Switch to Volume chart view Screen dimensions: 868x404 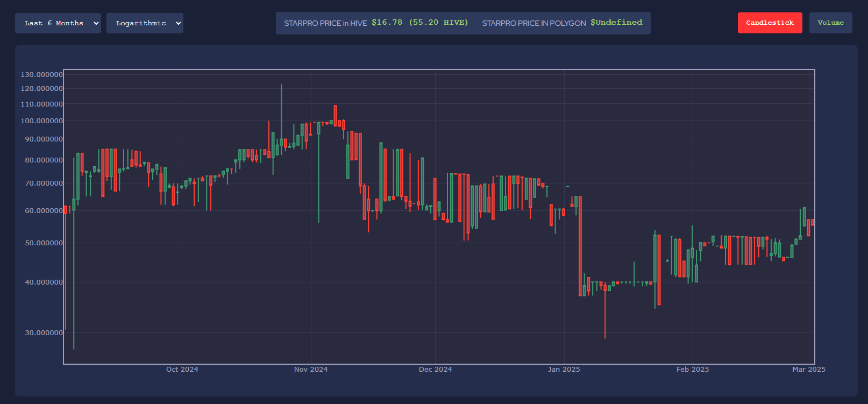[x=830, y=23]
